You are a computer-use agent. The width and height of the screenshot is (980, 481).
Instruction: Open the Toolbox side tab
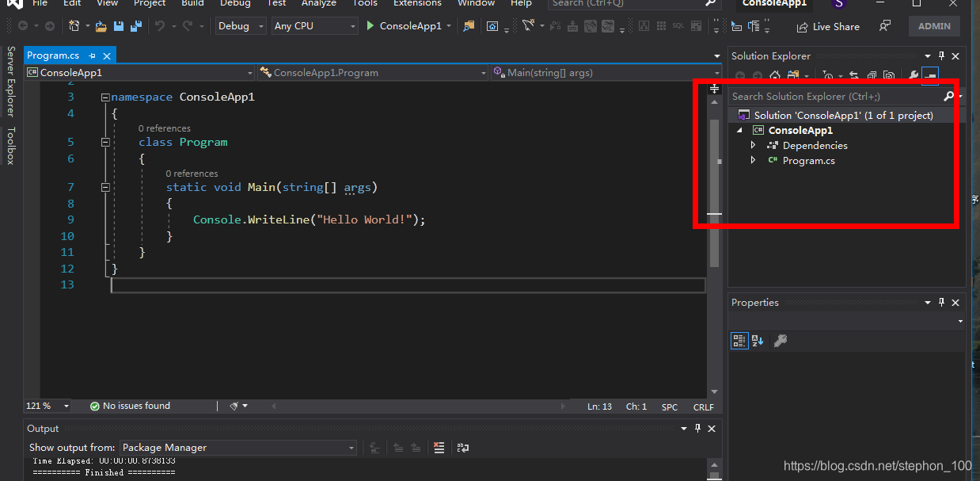click(10, 146)
